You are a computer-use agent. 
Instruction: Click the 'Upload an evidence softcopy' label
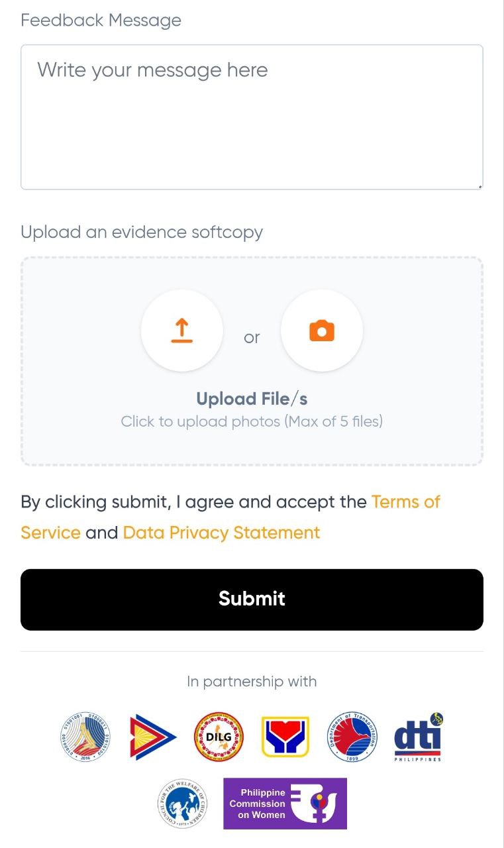142,233
